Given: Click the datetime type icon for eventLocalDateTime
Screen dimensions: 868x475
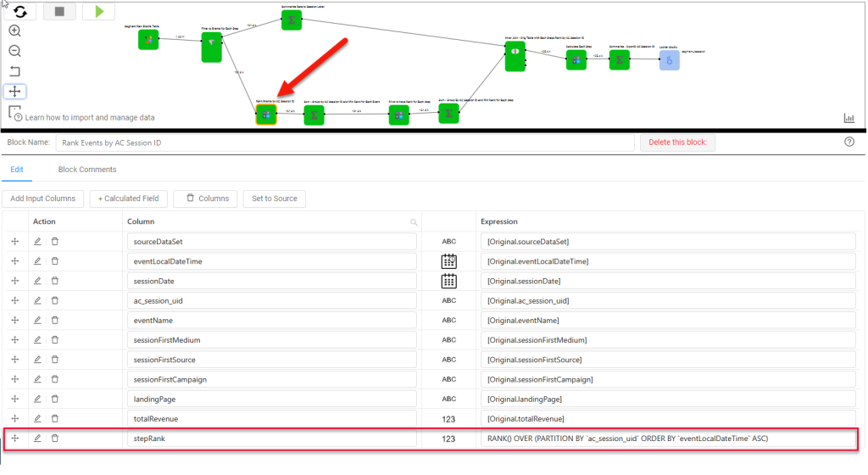Looking at the screenshot, I should 449,261.
